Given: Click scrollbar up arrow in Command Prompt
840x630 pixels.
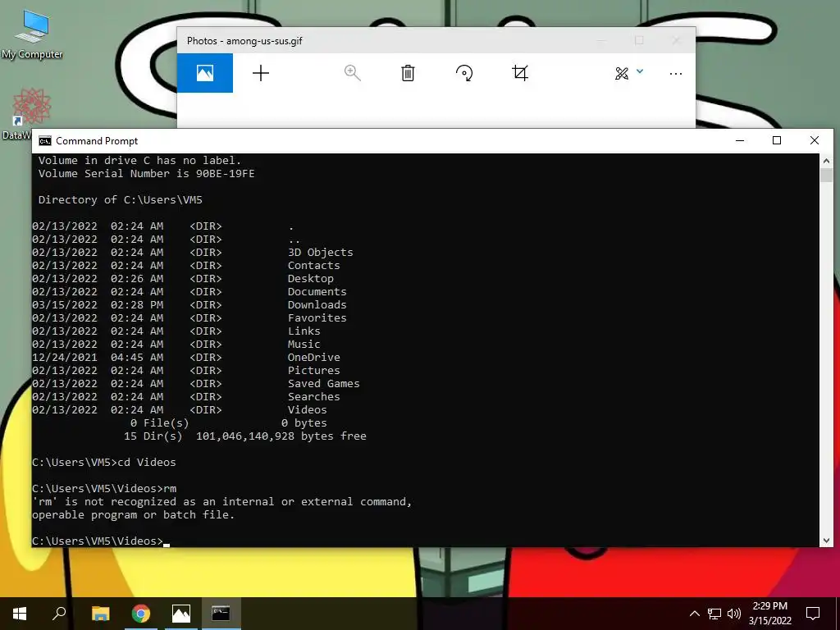Looking at the screenshot, I should tap(826, 160).
